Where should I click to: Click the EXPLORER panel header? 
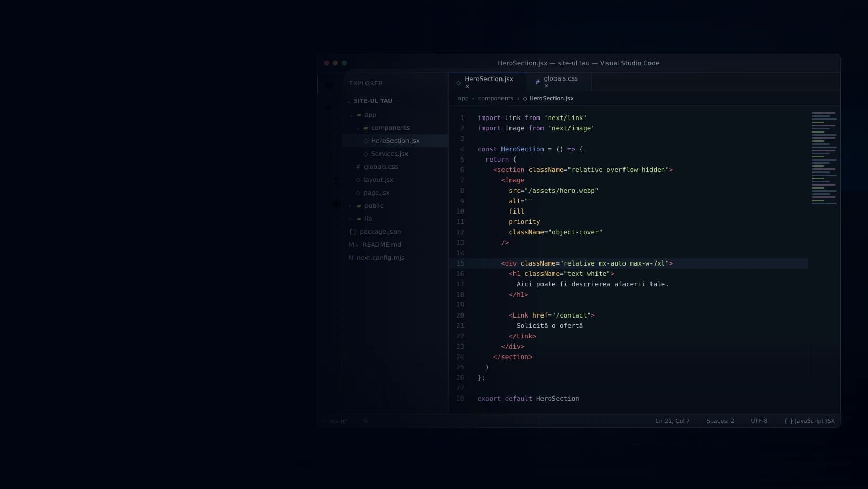coord(366,83)
